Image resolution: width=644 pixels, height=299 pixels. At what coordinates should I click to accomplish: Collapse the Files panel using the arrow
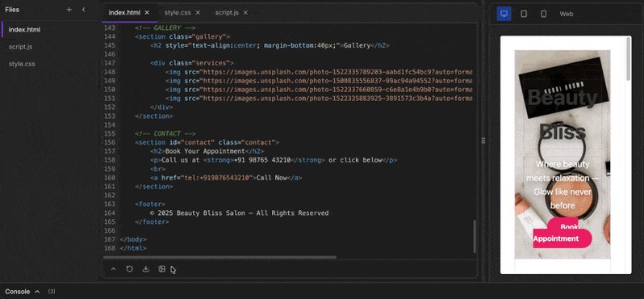tap(84, 10)
